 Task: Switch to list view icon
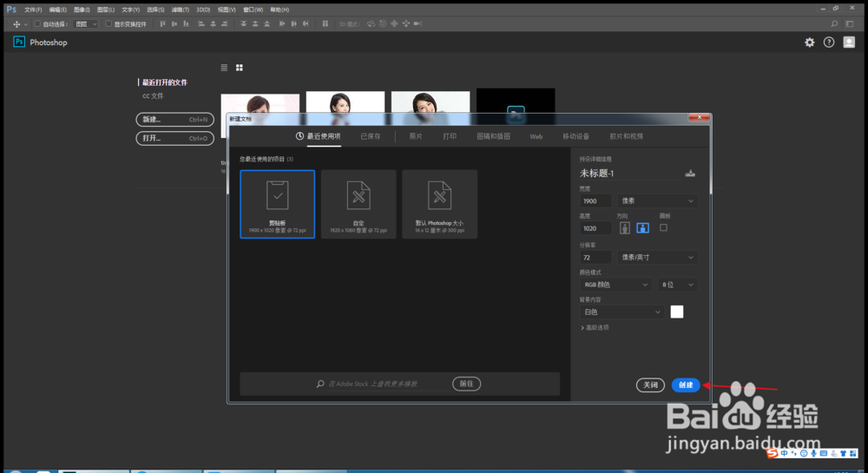pos(224,68)
